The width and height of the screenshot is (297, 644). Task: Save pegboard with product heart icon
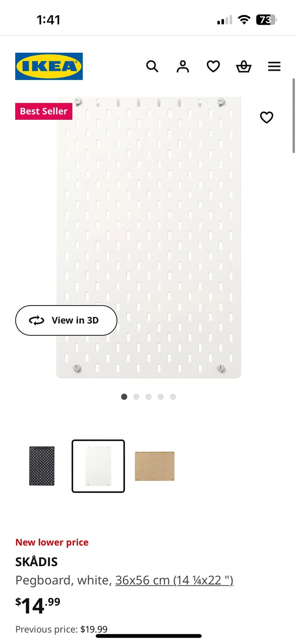click(x=267, y=118)
